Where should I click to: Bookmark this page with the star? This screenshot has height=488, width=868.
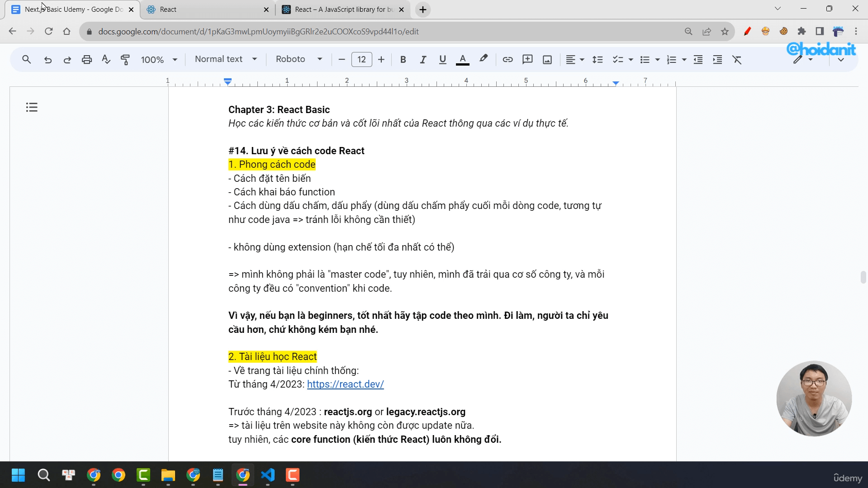tap(725, 31)
